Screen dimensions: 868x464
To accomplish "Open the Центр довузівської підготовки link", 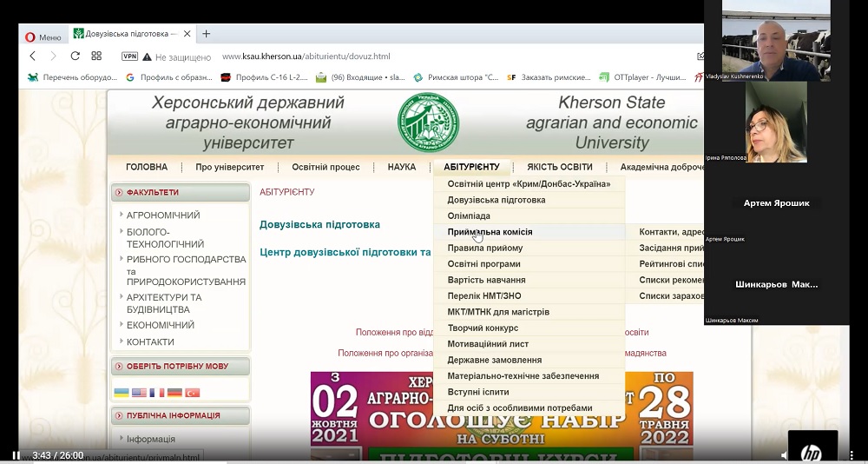I will (x=345, y=252).
